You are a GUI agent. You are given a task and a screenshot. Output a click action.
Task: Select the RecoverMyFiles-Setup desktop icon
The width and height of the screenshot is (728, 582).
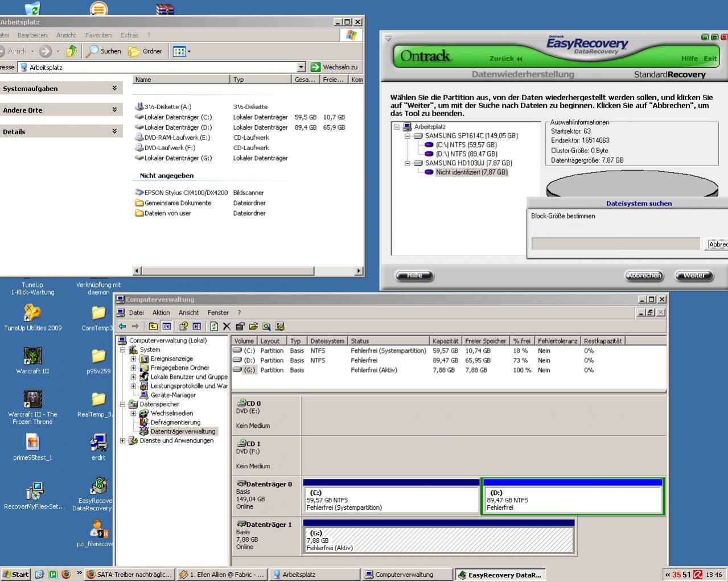click(34, 496)
